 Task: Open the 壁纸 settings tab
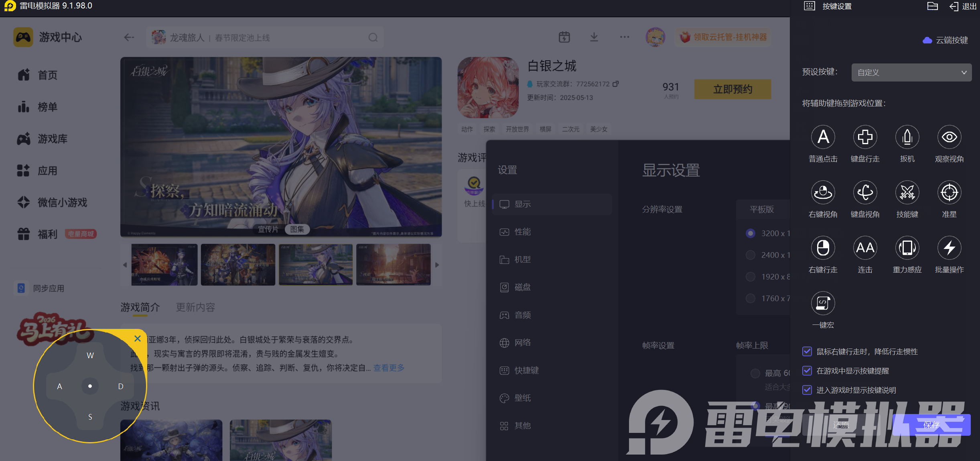coord(552,398)
